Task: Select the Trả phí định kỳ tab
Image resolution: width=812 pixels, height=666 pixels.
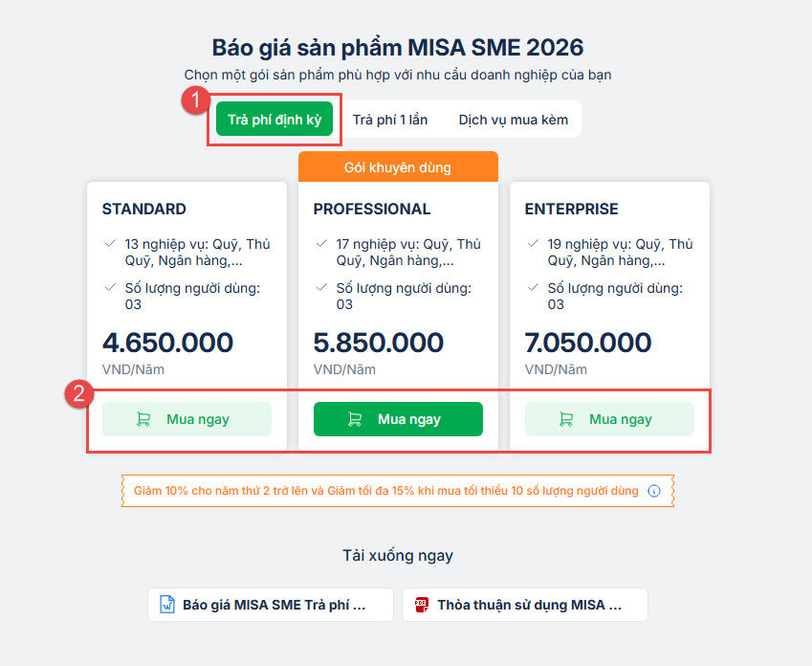Action: [274, 120]
